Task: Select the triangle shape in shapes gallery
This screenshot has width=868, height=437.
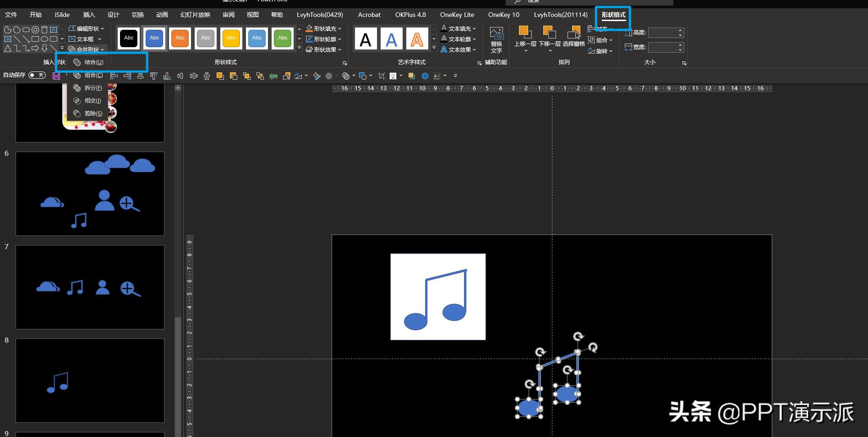Action: click(8, 48)
